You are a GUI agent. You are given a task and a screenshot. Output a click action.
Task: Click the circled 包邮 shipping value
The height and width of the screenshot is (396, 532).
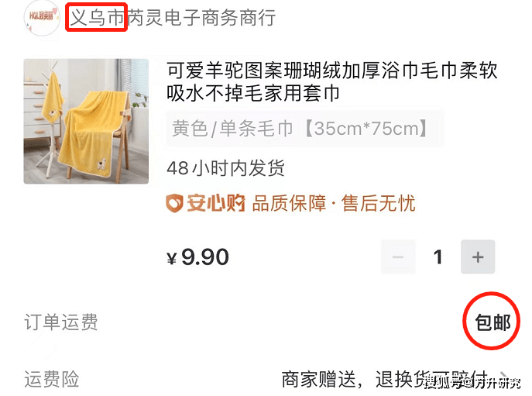pyautogui.click(x=493, y=322)
